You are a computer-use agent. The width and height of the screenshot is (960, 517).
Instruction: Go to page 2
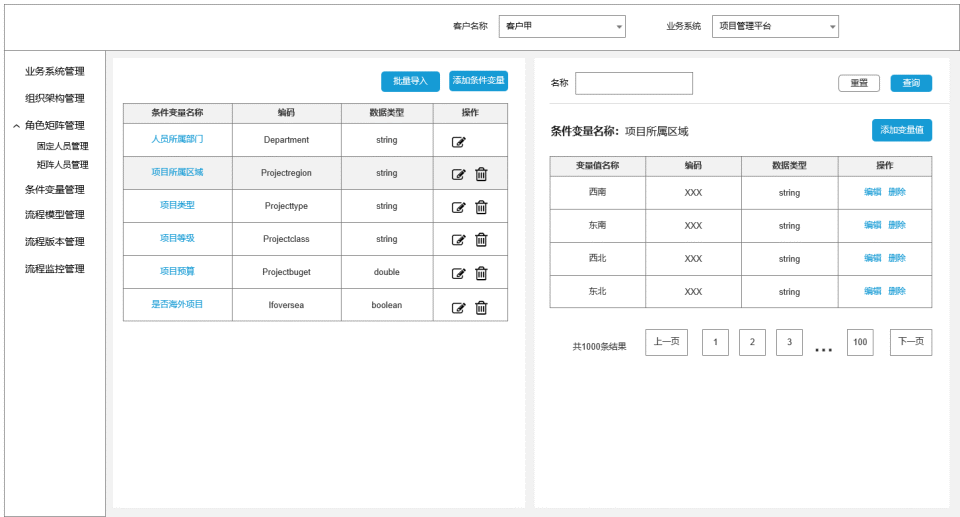pos(752,342)
